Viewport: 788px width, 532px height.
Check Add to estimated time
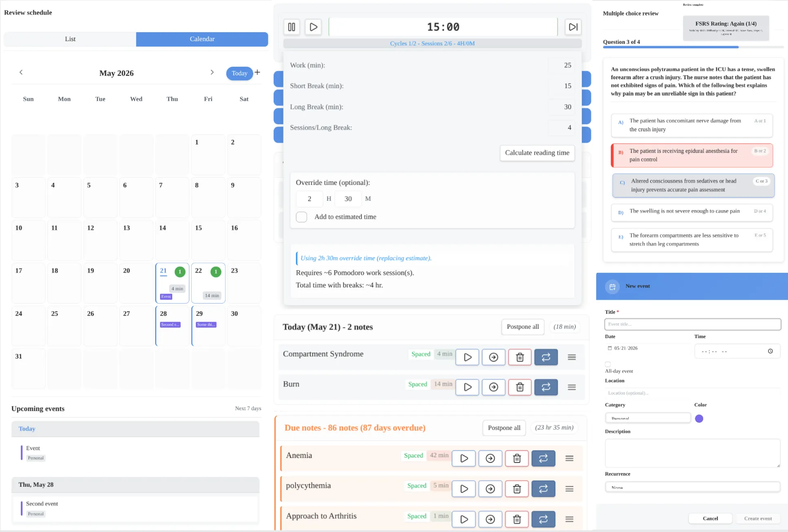coord(301,217)
